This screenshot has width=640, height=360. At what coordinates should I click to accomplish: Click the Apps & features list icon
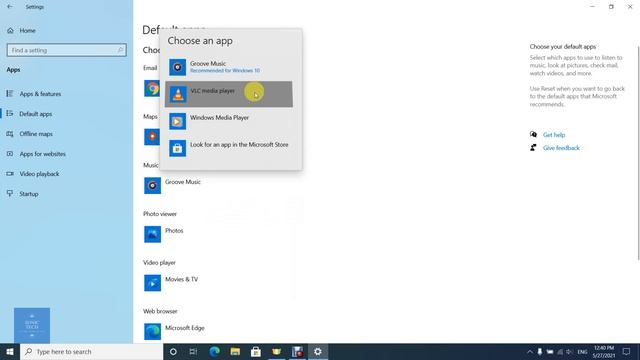click(10, 93)
